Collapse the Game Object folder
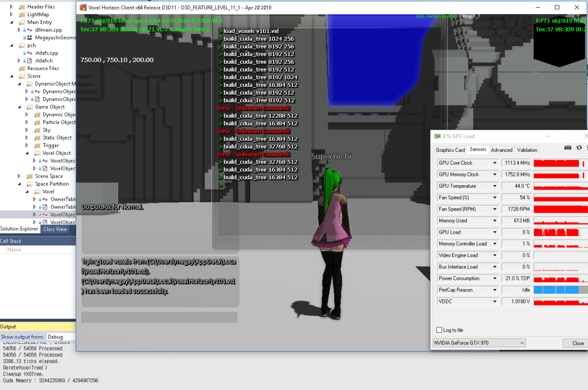The height and width of the screenshot is (390, 588). coord(19,107)
